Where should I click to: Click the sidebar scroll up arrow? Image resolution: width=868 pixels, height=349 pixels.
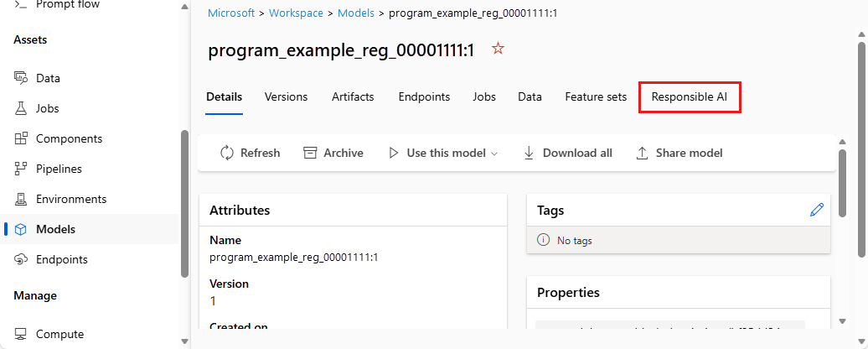coord(185,8)
